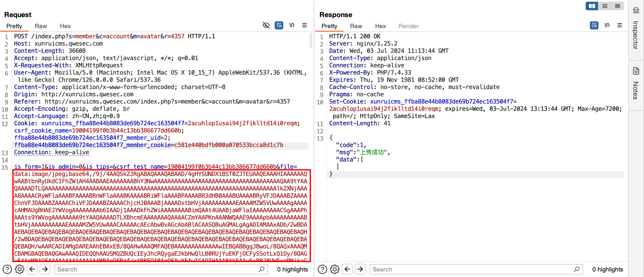Toggle \n newline display in Response panel
Image resolution: width=644 pixels, height=277 pixels.
tap(607, 25)
